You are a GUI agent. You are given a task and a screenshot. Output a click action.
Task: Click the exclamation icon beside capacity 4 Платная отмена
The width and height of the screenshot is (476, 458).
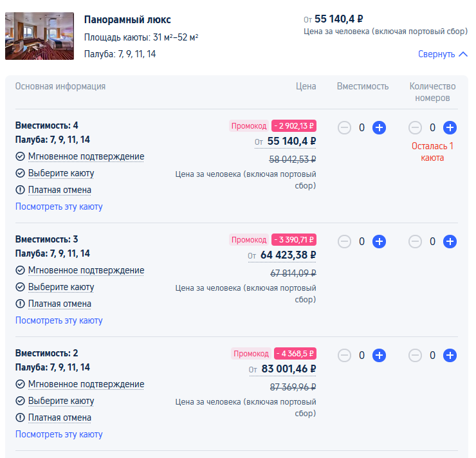pos(20,190)
